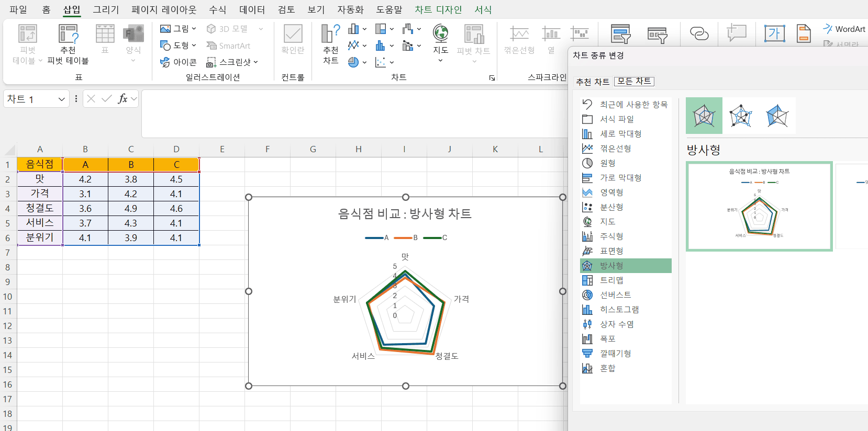Image resolution: width=868 pixels, height=431 pixels.
Task: Choose Histogram (히스토그램) in chart list
Action: [x=619, y=310]
